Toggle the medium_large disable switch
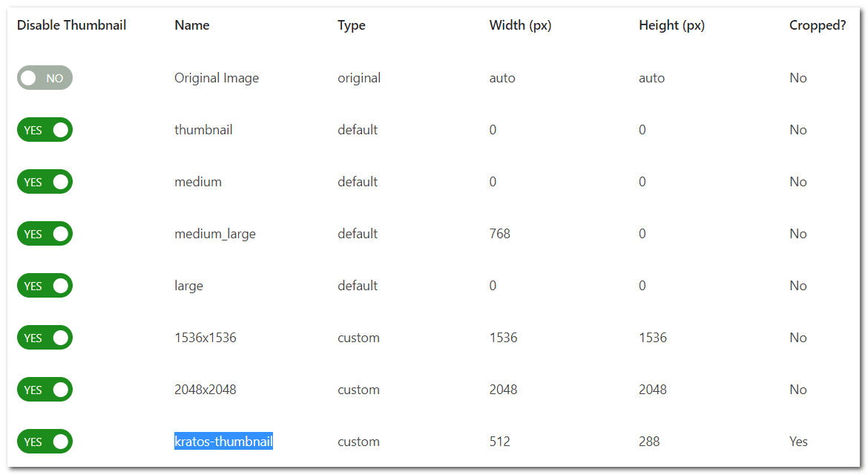This screenshot has width=868, height=475. pyautogui.click(x=45, y=234)
